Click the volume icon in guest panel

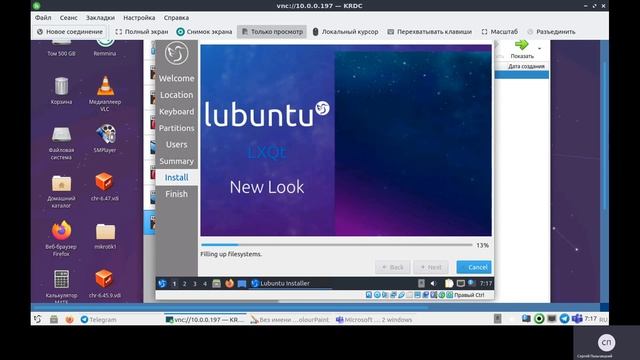click(433, 283)
